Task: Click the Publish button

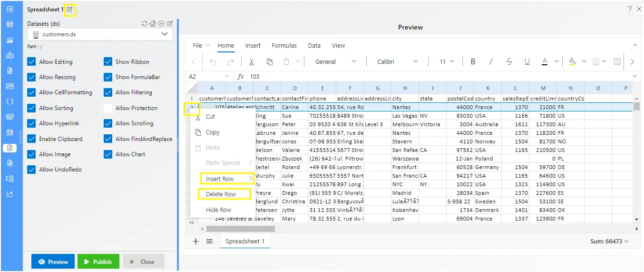Action: pos(98,262)
